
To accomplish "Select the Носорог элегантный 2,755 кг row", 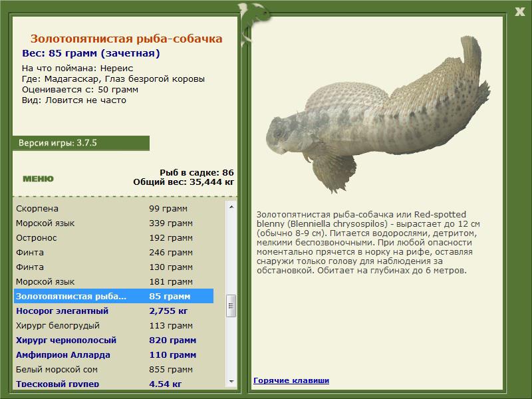I will (x=114, y=311).
